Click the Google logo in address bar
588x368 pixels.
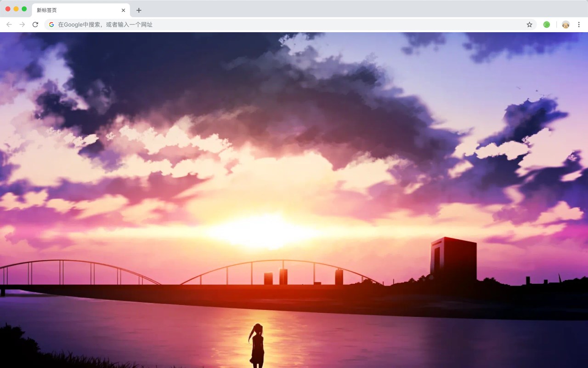tap(51, 24)
